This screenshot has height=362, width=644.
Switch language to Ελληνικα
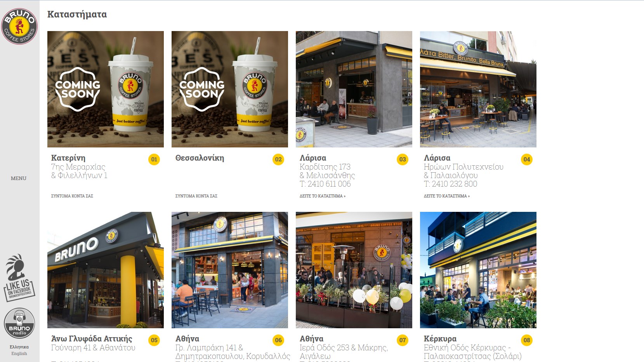(19, 347)
